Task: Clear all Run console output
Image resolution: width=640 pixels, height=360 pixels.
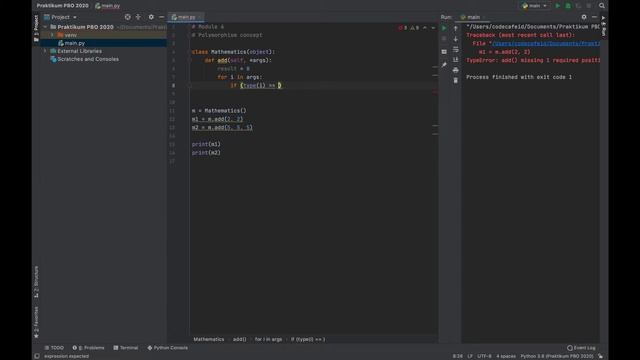Action: (x=456, y=80)
